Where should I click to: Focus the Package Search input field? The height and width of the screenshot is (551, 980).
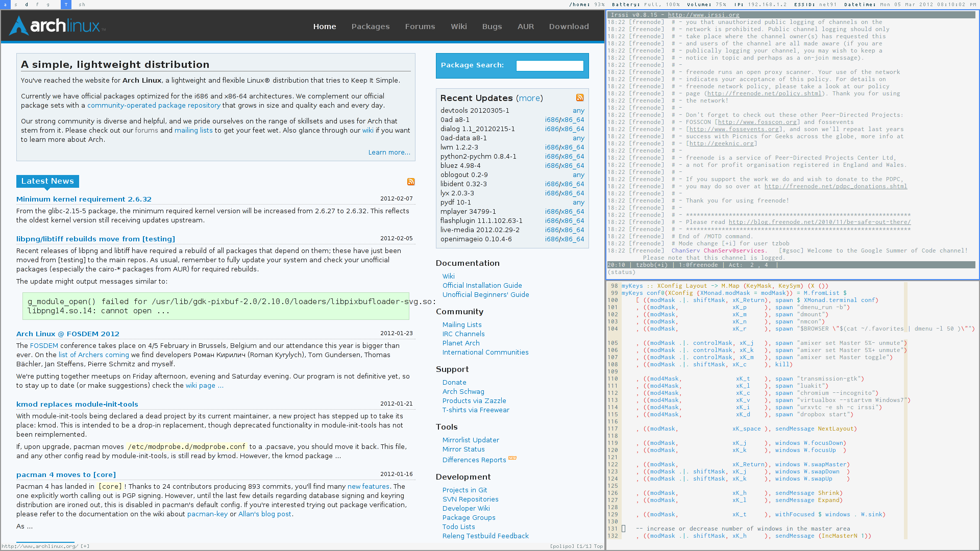(550, 65)
